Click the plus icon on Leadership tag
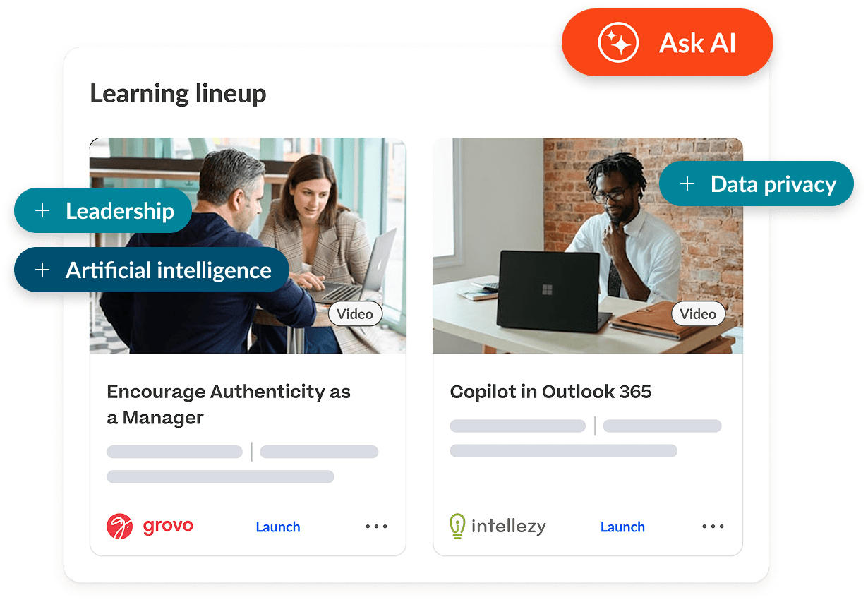The height and width of the screenshot is (607, 868). pyautogui.click(x=43, y=210)
